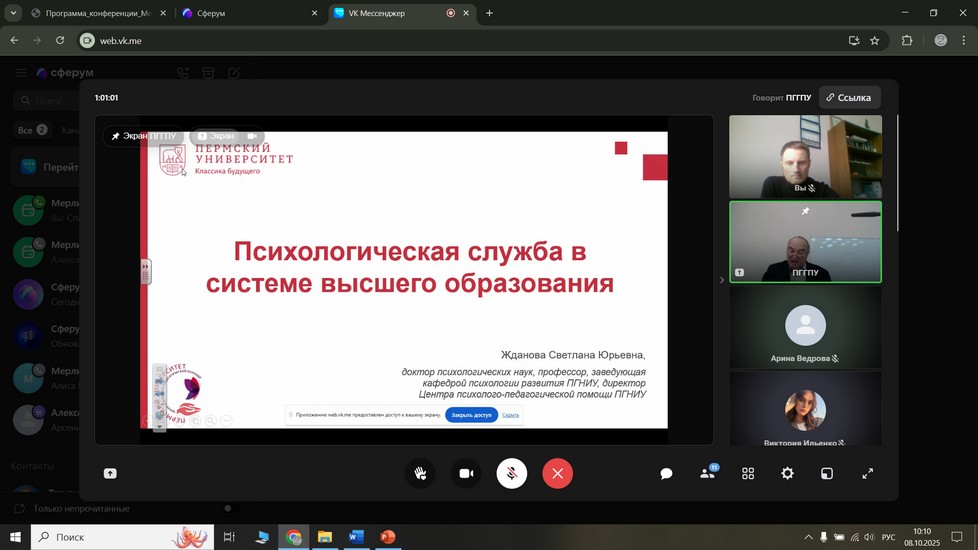Open the call chat
This screenshot has width=978, height=550.
(x=666, y=473)
